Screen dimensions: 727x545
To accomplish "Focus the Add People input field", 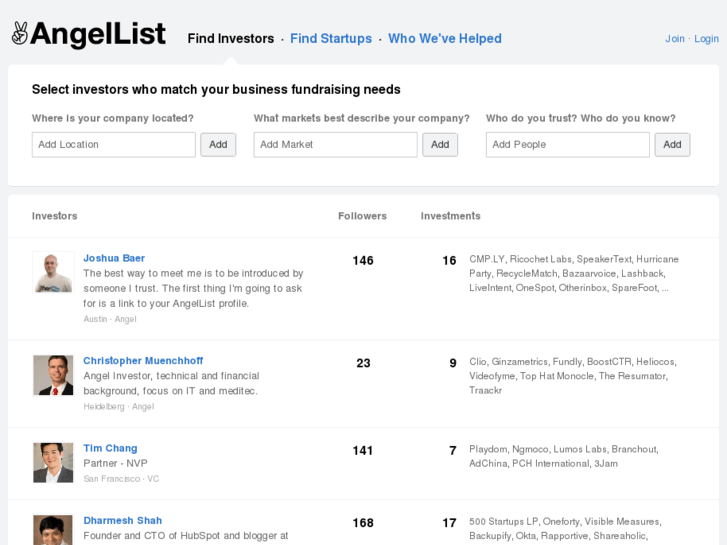I will point(568,145).
